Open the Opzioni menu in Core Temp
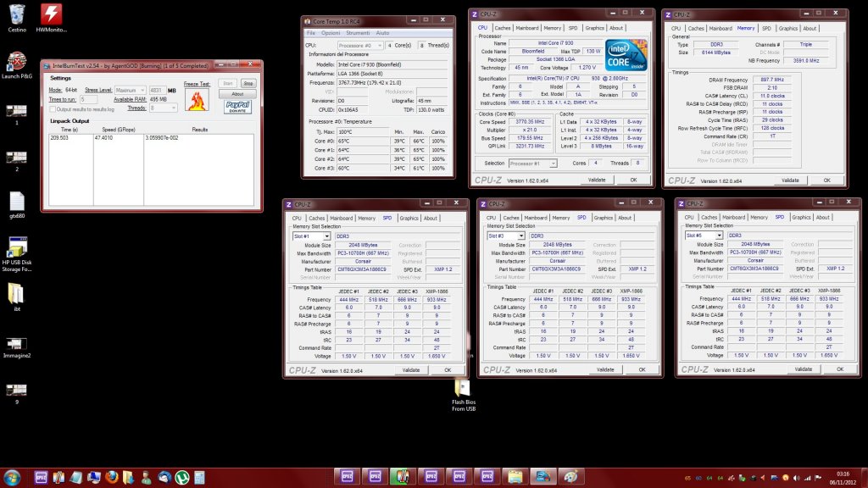Viewport: 868px width, 488px height. point(331,33)
